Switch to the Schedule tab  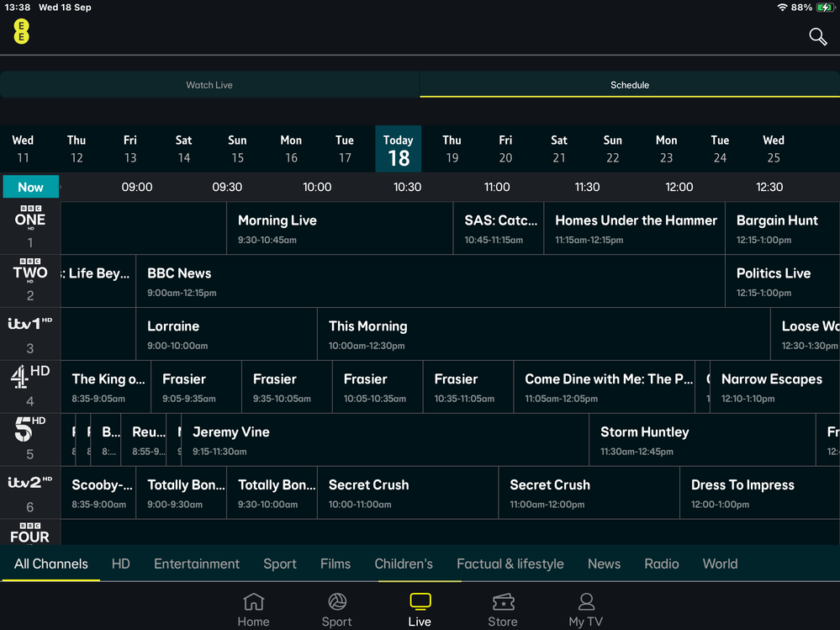tap(630, 85)
